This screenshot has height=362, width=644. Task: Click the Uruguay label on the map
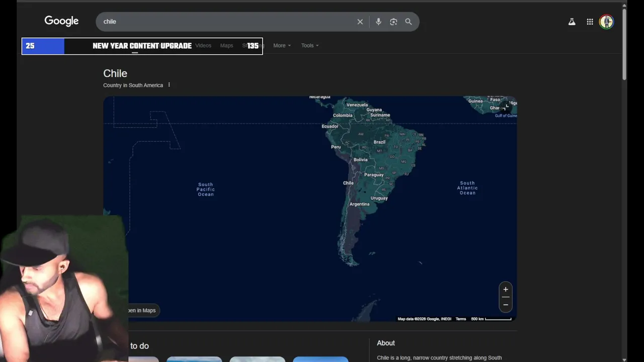click(x=379, y=198)
